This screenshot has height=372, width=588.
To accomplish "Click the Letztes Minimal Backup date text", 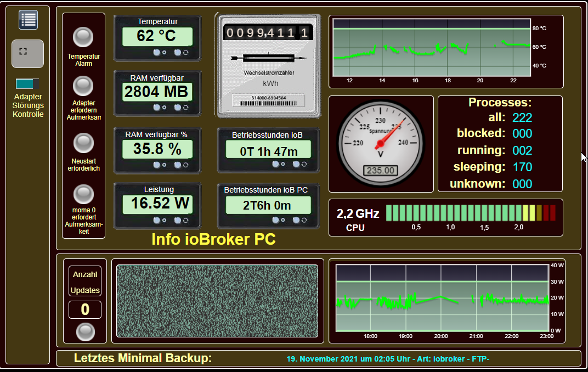I will 387,359.
